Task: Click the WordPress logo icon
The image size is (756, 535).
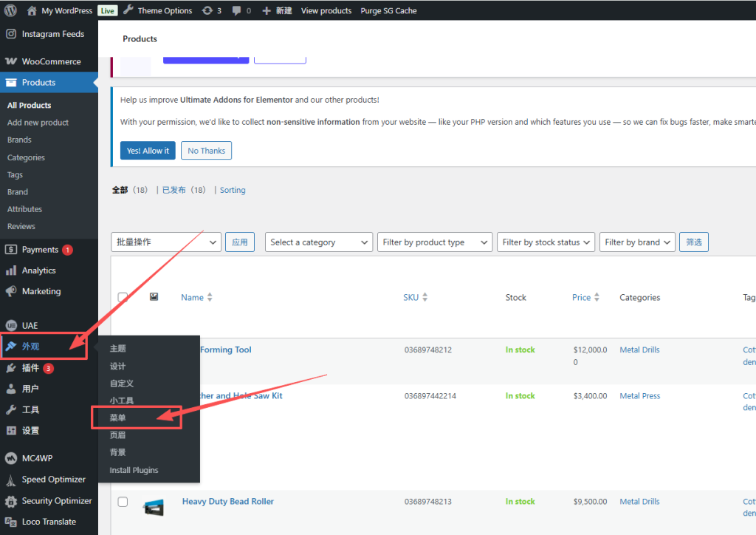Action: 10,10
